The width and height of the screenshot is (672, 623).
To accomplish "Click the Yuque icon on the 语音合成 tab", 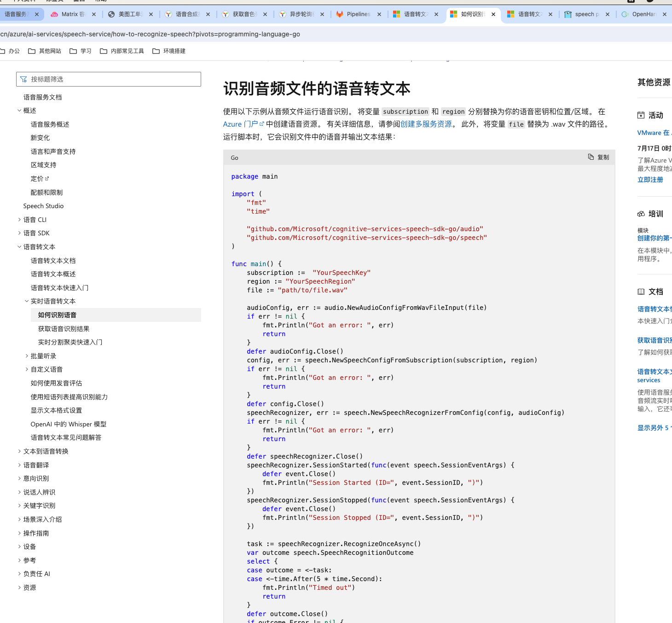I will click(x=168, y=14).
